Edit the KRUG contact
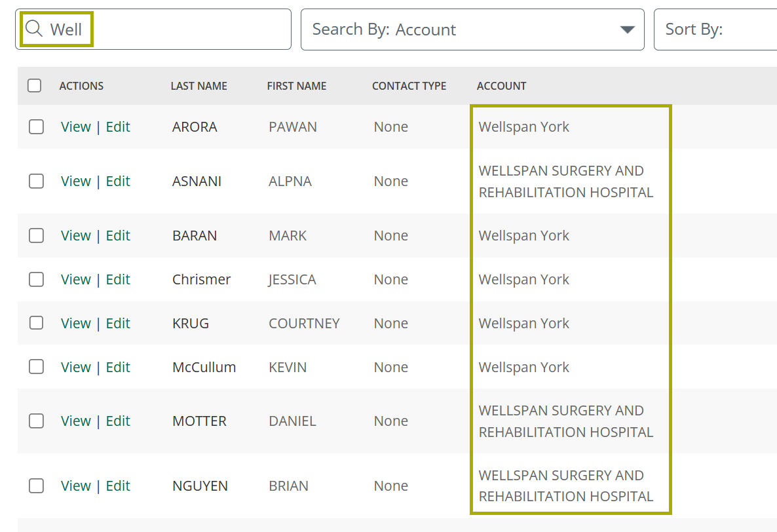This screenshot has width=777, height=532. (118, 323)
